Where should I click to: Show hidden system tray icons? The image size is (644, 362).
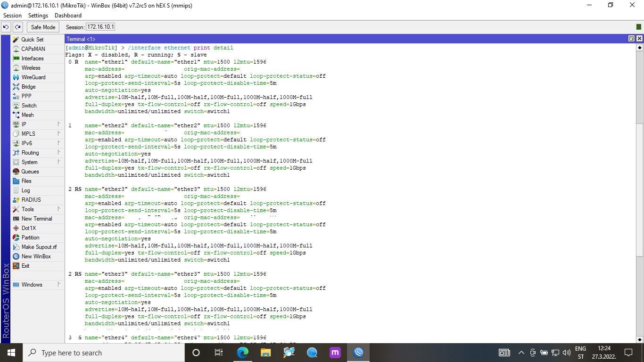coord(521,353)
